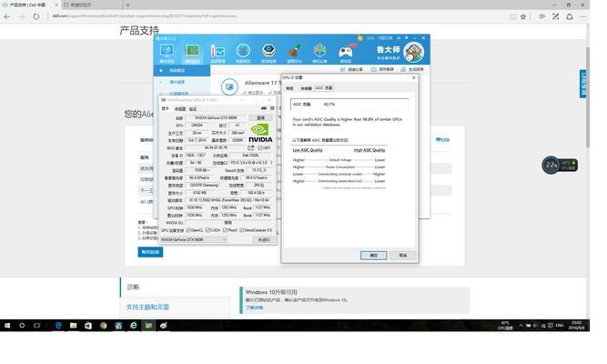Open Ludashi cleanup broom icon
The height and width of the screenshot is (364, 607).
pos(294,53)
